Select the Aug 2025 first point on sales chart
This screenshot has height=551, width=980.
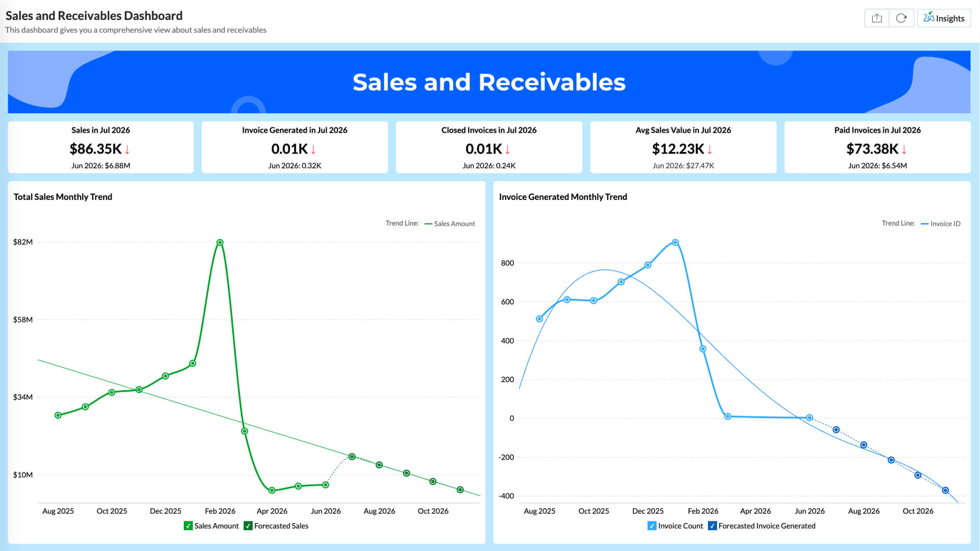tap(58, 415)
